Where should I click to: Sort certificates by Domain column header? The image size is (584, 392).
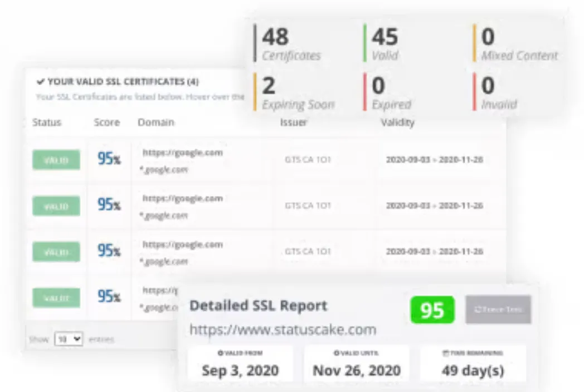(155, 122)
